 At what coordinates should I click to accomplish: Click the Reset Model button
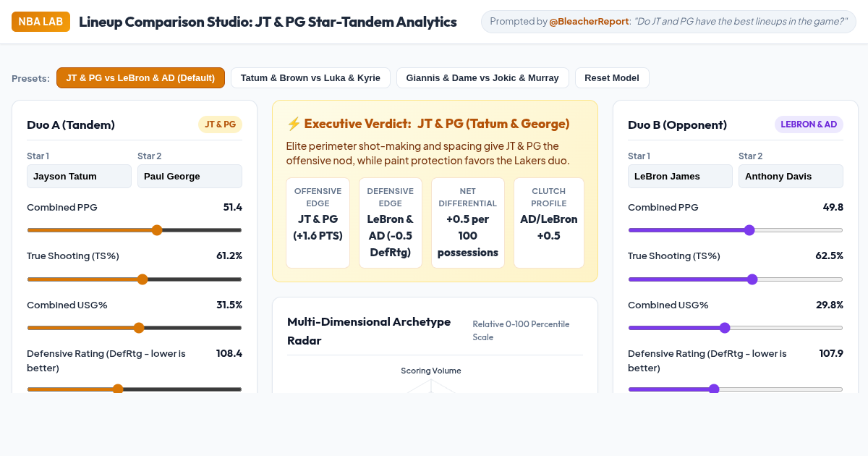tap(612, 78)
